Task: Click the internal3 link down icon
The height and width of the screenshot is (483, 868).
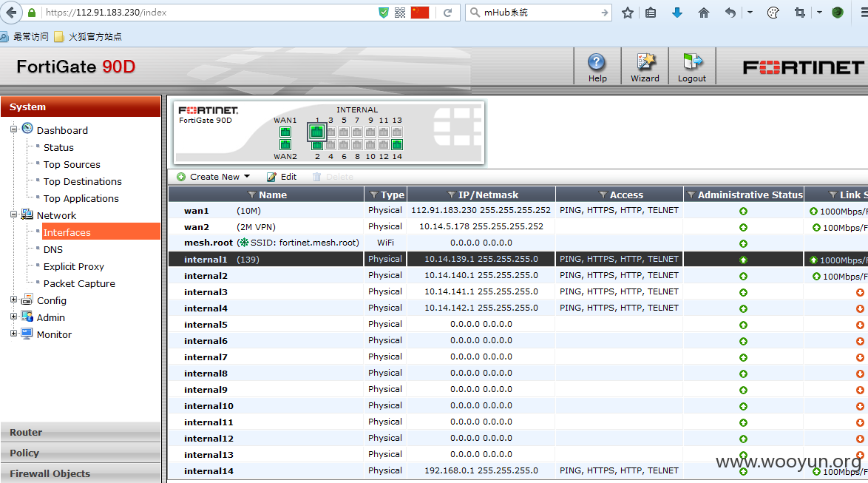Action: 861,292
